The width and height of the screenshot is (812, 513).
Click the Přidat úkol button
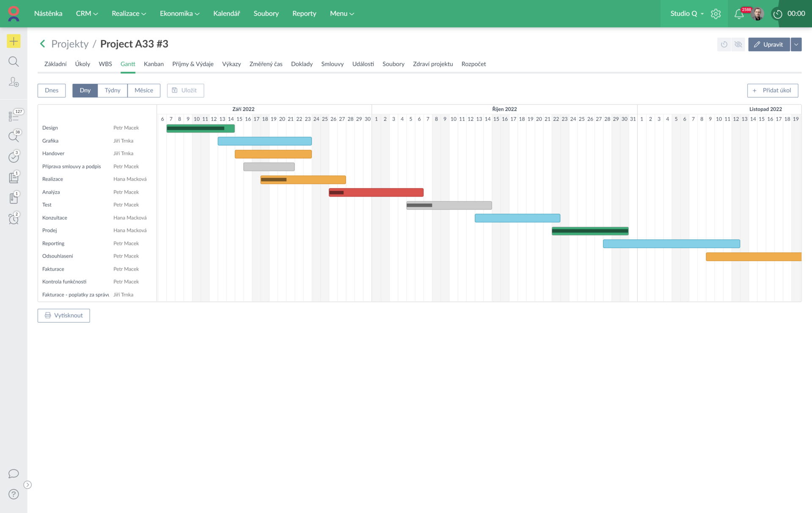772,91
